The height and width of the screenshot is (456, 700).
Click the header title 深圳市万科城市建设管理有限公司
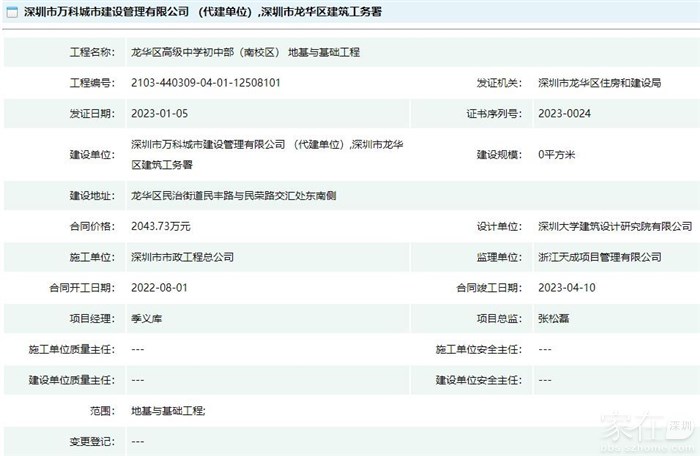point(108,13)
